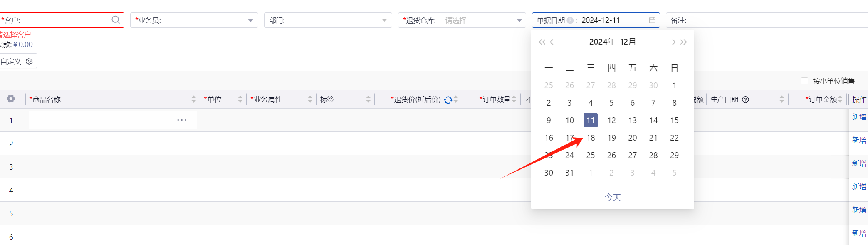This screenshot has width=868, height=245.
Task: Go to previous month with left arrow
Action: [x=552, y=42]
